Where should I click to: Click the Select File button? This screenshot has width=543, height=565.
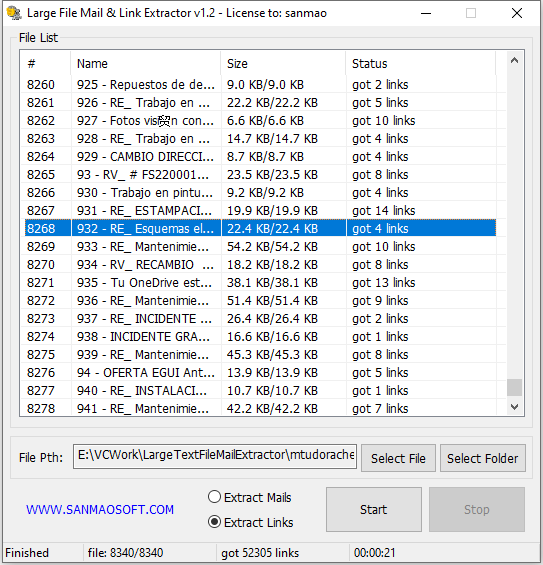click(398, 458)
